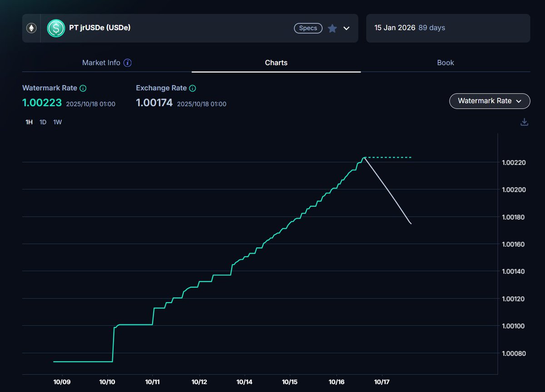Image resolution: width=545 pixels, height=392 pixels.
Task: Select the 1H timeframe
Action: 29,122
